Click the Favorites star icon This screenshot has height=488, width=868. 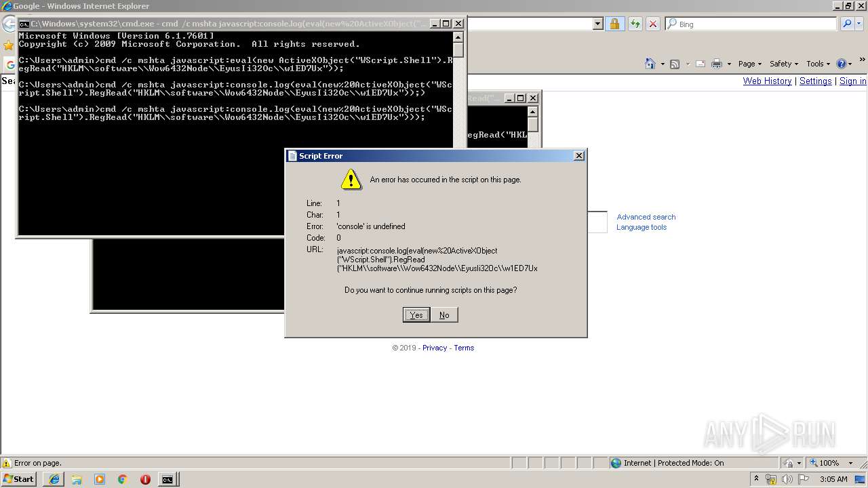pos(8,46)
